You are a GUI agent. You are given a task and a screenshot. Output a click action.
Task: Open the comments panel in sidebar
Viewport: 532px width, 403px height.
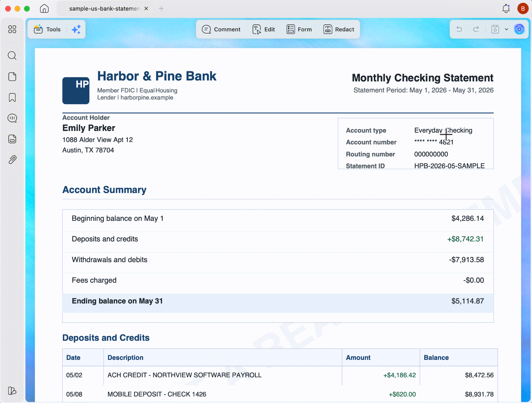(12, 118)
